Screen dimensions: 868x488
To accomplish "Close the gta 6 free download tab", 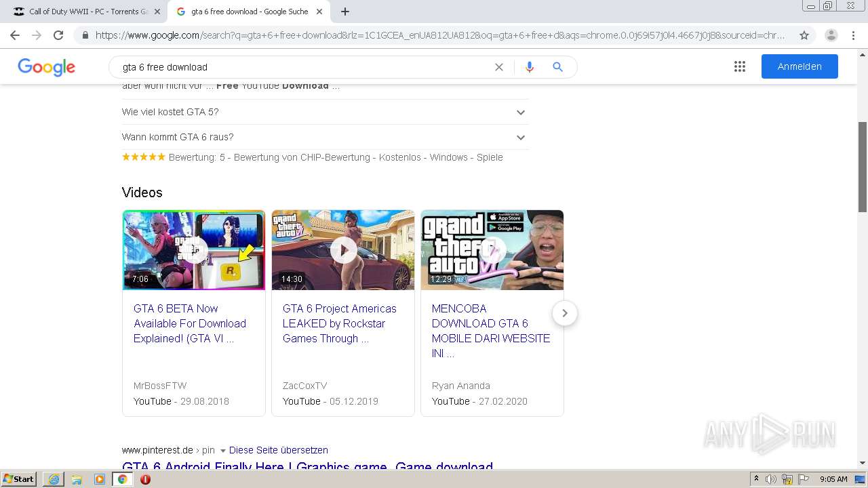I will [319, 12].
